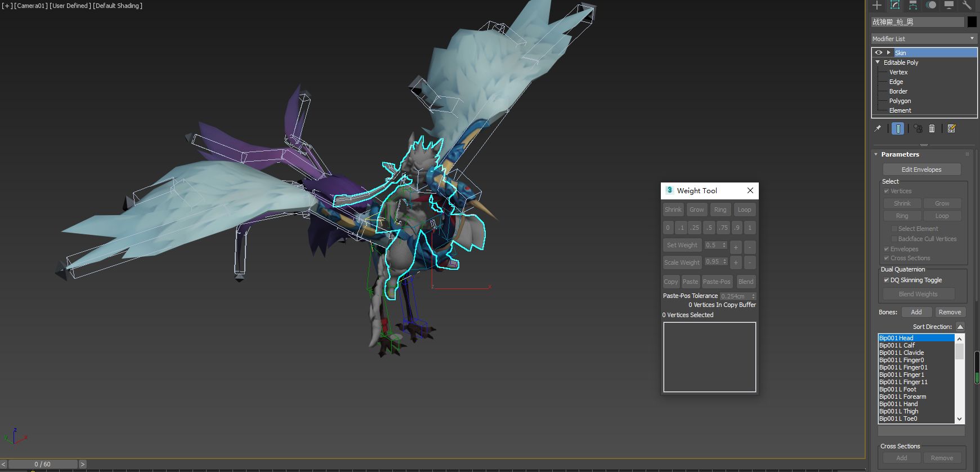Click the Parameters rollout grip dots icon
Image resolution: width=980 pixels, height=472 pixels.
coord(968,154)
